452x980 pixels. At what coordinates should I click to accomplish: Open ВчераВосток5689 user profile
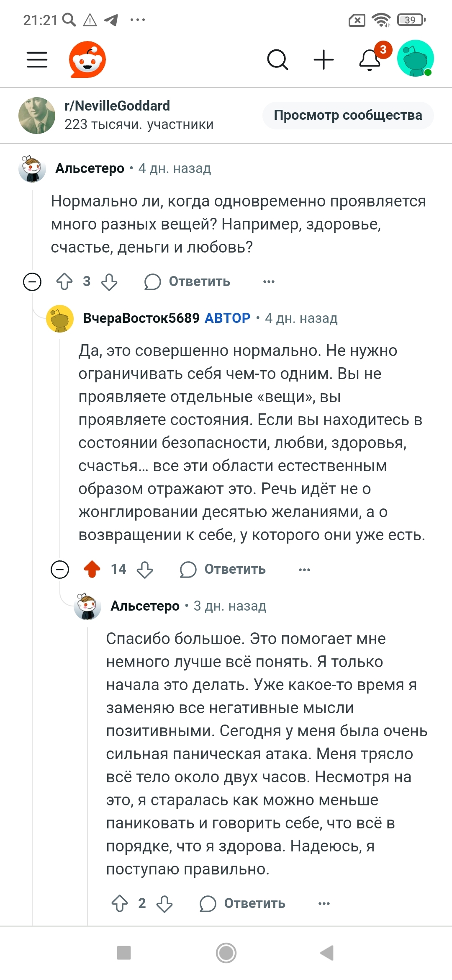point(141,318)
